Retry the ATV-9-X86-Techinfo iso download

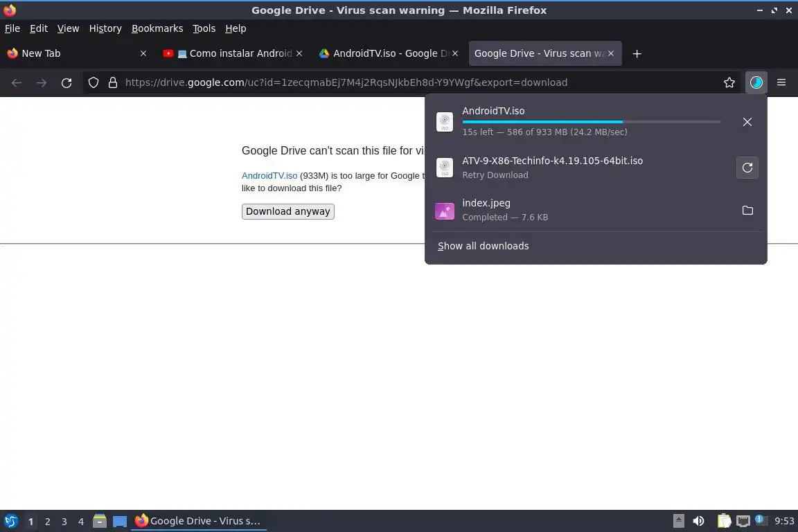click(x=747, y=168)
